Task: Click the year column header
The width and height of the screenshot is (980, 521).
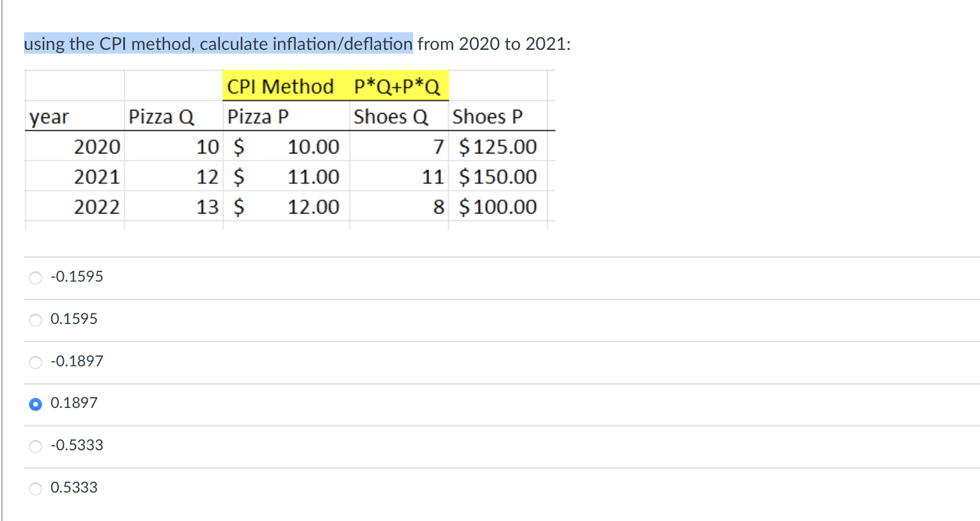Action: point(48,116)
